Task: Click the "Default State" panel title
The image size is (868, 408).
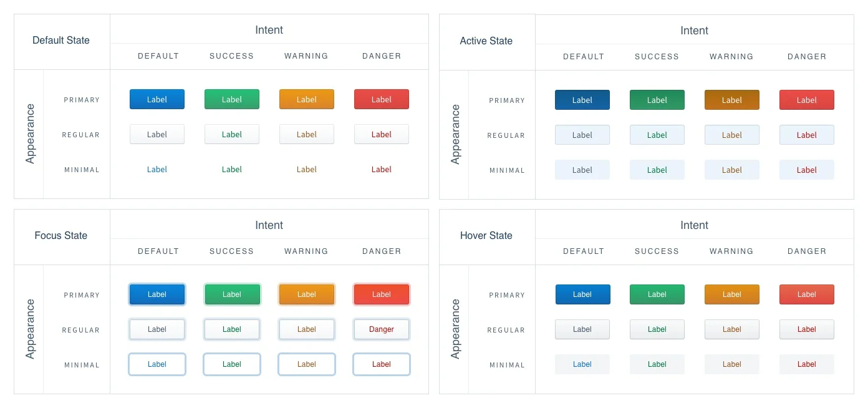Action: (61, 41)
